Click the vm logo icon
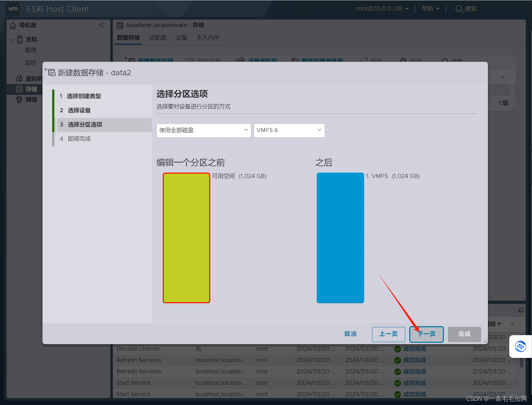The width and height of the screenshot is (532, 405). pos(13,9)
